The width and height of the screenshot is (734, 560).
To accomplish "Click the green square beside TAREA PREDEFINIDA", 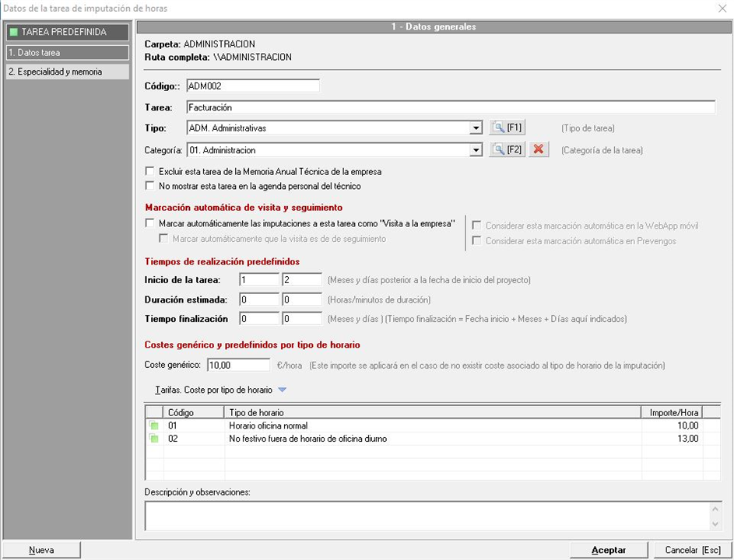I will (12, 32).
